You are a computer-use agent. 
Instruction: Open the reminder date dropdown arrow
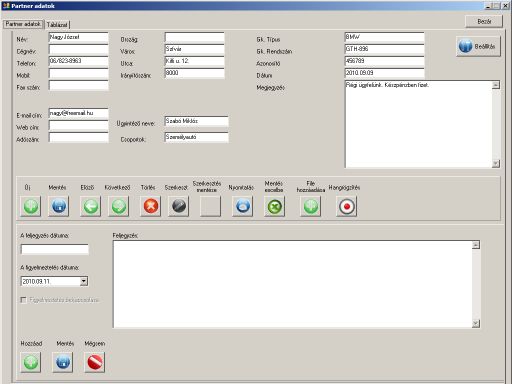pos(84,281)
